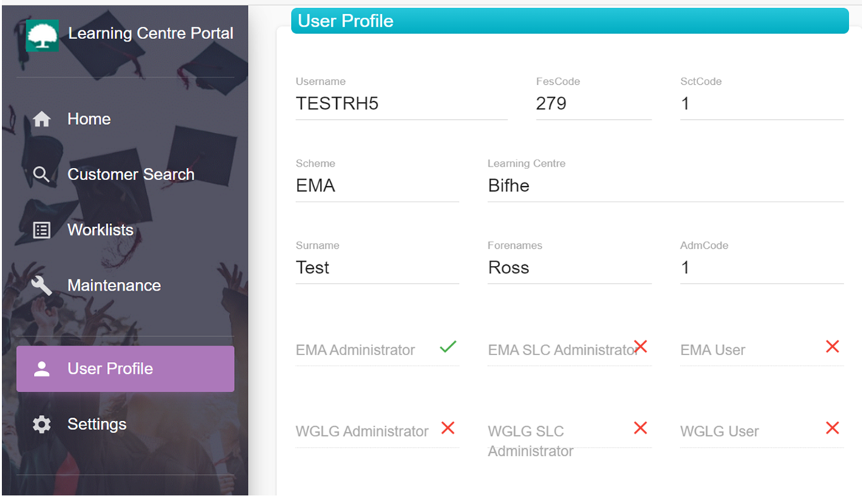
Task: Toggle the WGLG Administrator red cross
Action: coord(448,428)
